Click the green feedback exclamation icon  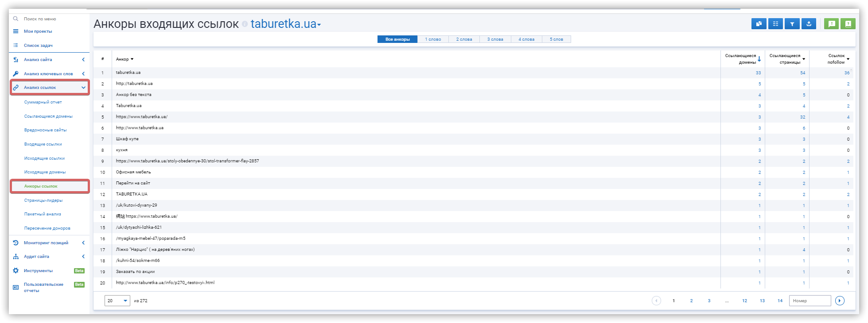coord(832,24)
